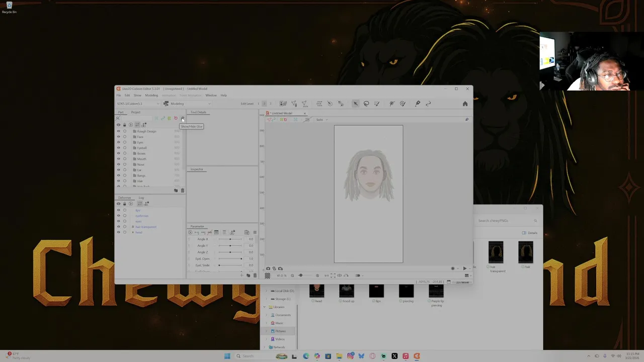Expand the hair transparent deformer
This screenshot has width=644, height=362.
tap(133, 227)
